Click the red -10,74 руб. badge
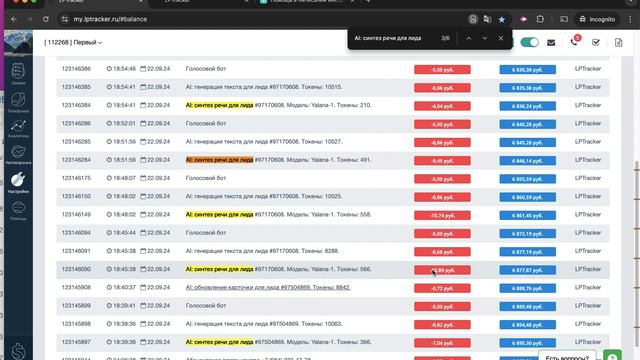640x360 pixels. [442, 216]
